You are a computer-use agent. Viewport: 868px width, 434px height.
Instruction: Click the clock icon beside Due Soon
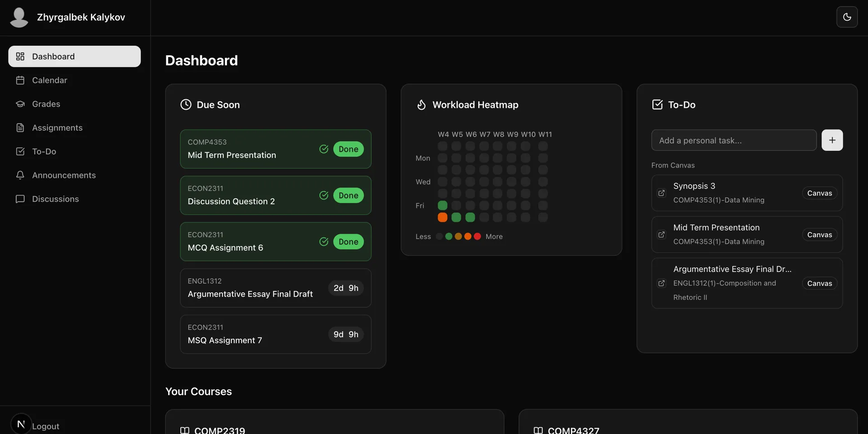[x=186, y=104]
